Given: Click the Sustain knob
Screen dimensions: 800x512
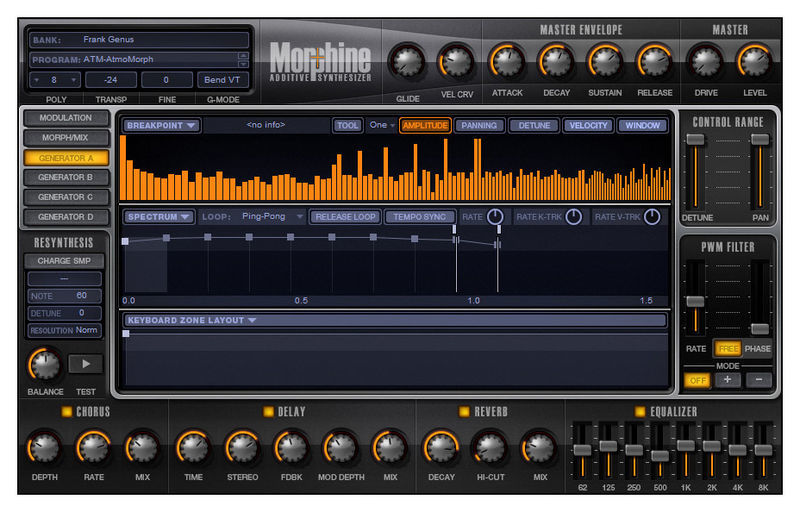Looking at the screenshot, I should pos(605,61).
